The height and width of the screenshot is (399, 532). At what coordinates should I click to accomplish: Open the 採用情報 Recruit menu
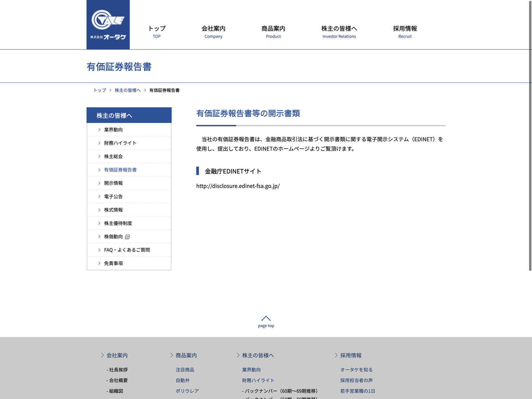point(405,32)
